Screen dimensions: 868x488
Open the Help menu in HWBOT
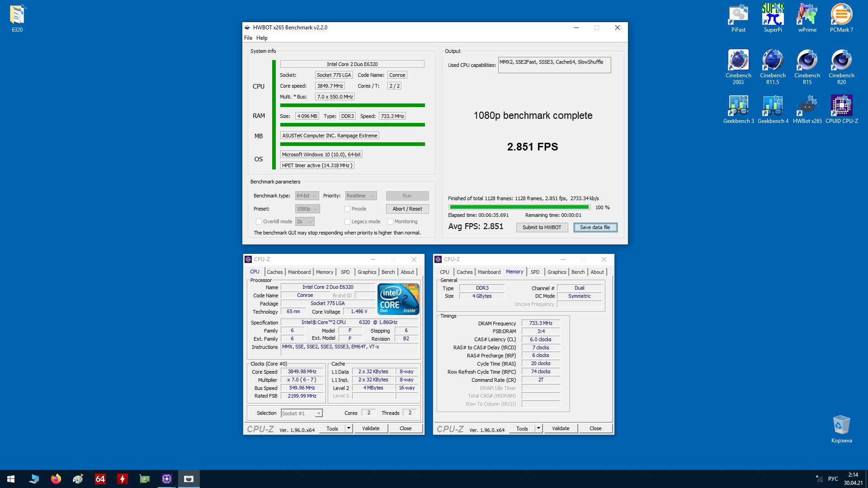click(x=262, y=38)
